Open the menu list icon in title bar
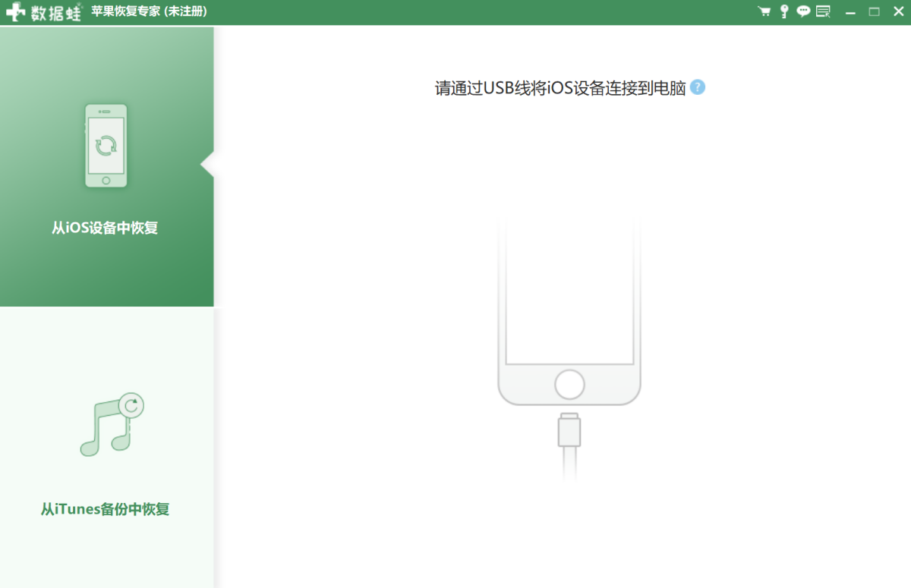The width and height of the screenshot is (911, 588). pyautogui.click(x=823, y=11)
